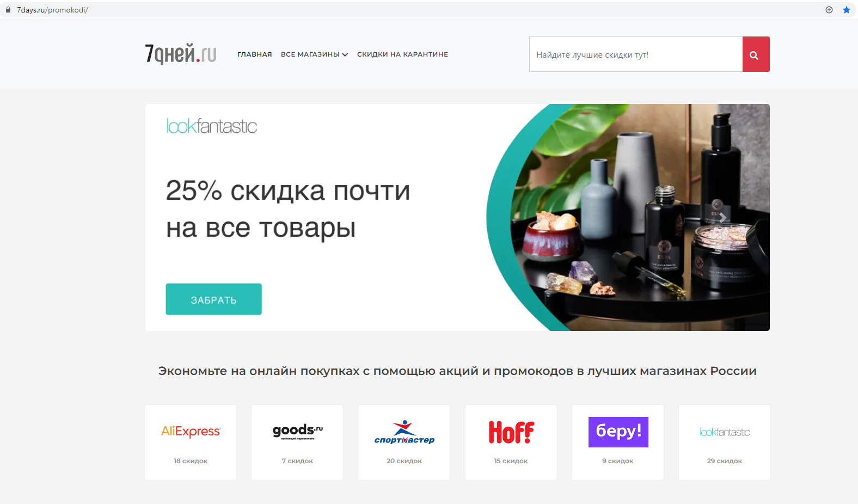Viewport: 858px width, 504px height.
Task: Open the lookfantastic logo in the banner
Action: point(212,126)
